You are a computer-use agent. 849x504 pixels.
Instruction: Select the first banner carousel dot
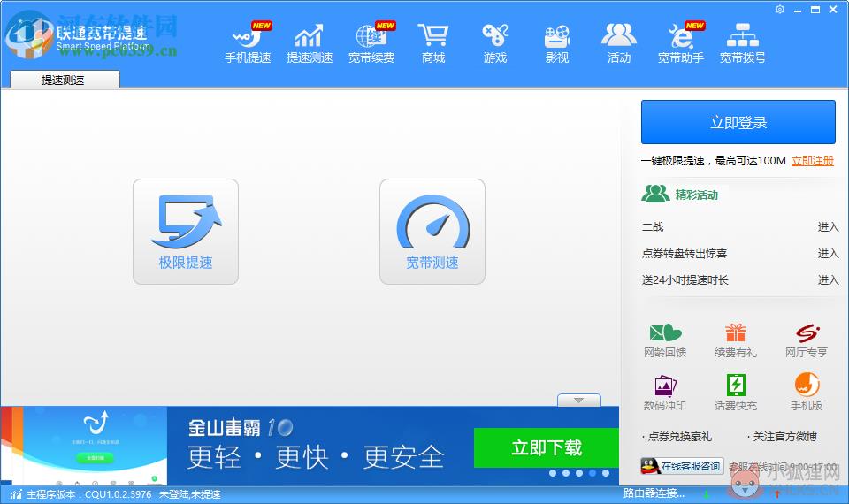552,473
